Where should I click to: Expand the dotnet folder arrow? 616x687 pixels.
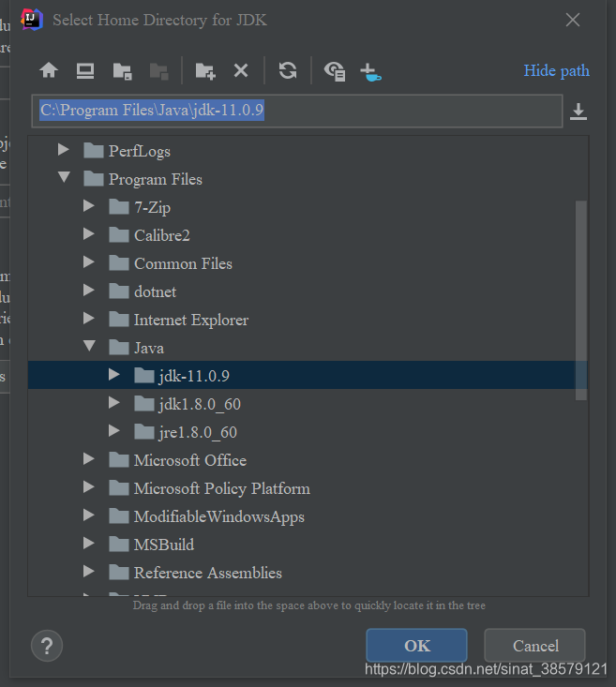89,290
